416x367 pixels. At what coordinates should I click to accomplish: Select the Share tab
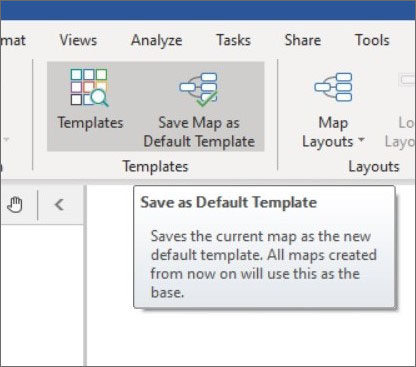pos(303,40)
